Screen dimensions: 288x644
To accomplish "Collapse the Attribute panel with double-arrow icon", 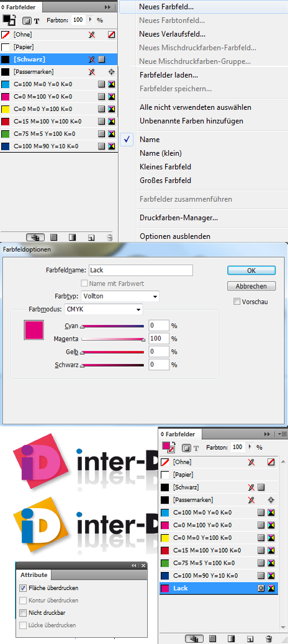I will [x=134, y=566].
